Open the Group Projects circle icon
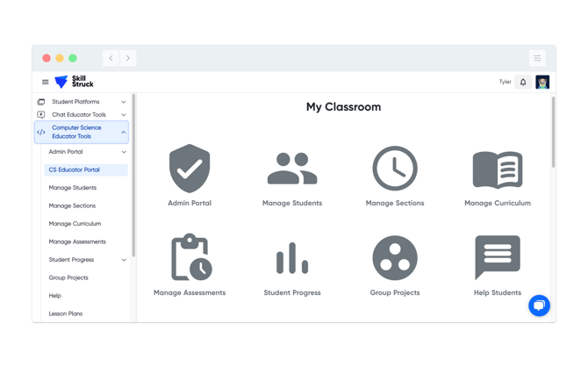588x367 pixels. (395, 258)
